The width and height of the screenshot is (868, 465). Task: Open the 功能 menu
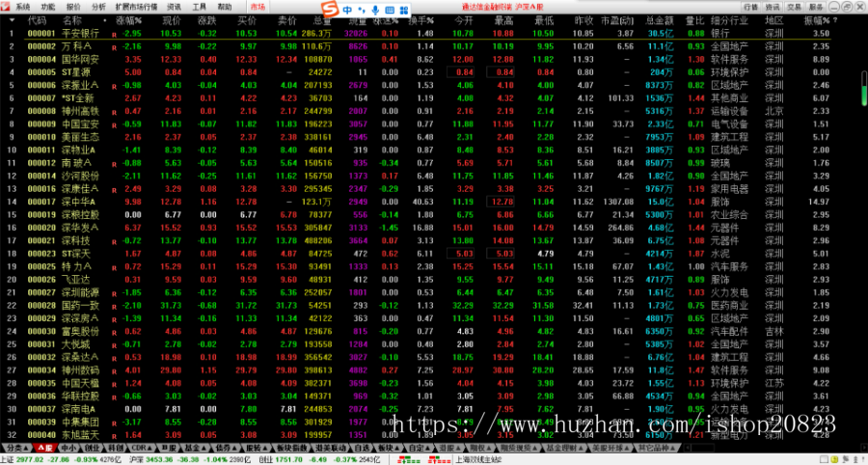pyautogui.click(x=48, y=7)
